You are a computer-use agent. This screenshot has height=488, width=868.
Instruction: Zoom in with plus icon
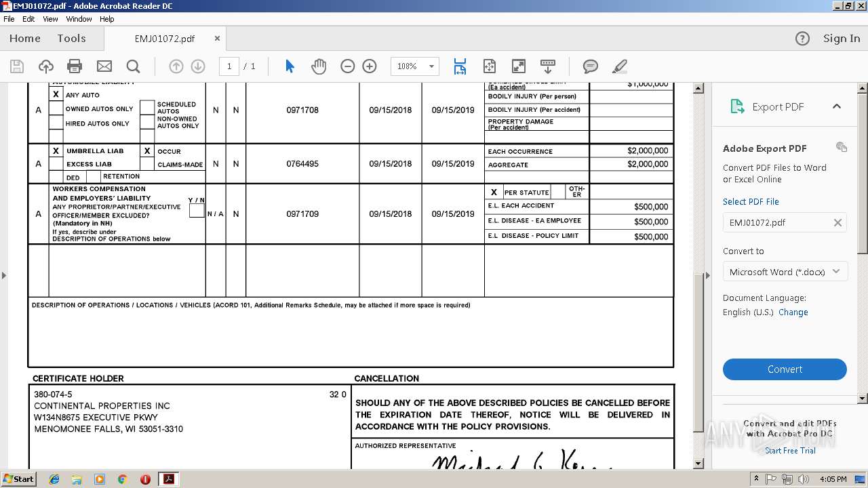click(x=370, y=66)
